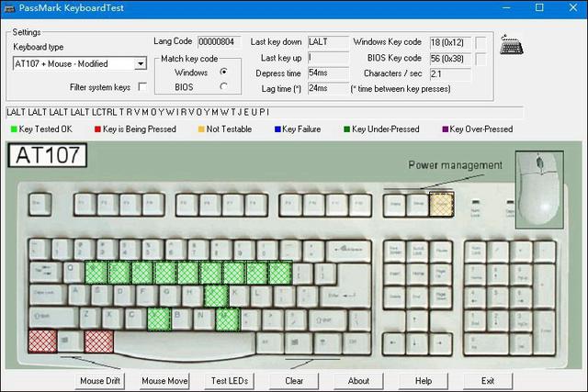Click the red left Alt key on keyboard image
Image resolution: width=588 pixels, height=392 pixels.
[x=99, y=342]
